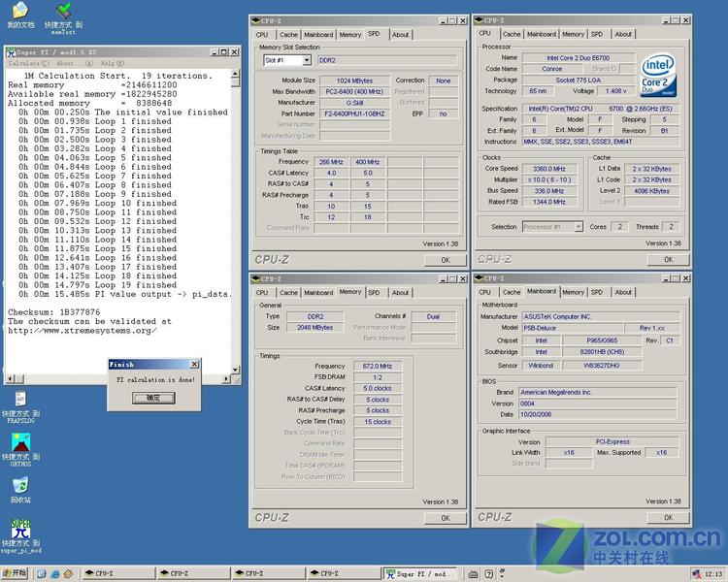Open SPD tab in Memory timings window
The height and width of the screenshot is (582, 728).
click(x=374, y=292)
